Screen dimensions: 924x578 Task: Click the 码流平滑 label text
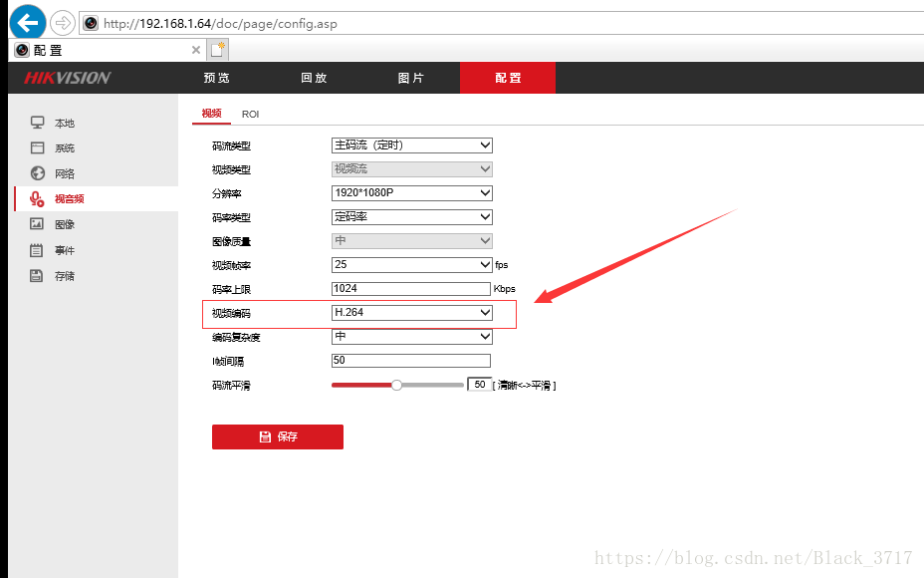tap(231, 385)
